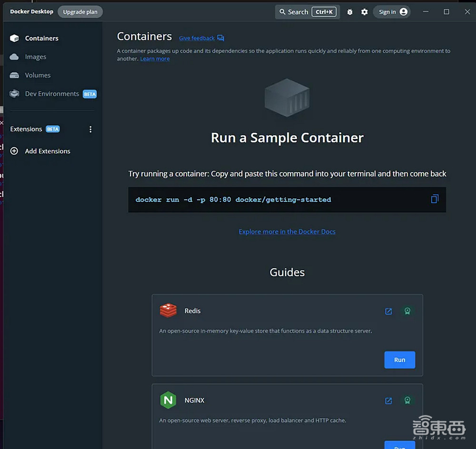Open Redis guide external link icon
The image size is (476, 449).
[x=388, y=312]
